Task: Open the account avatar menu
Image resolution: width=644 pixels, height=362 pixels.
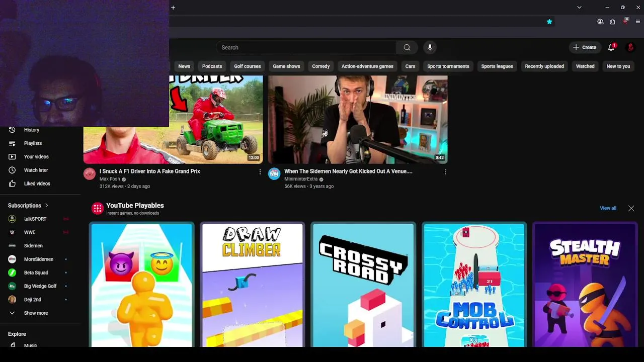Action: pyautogui.click(x=630, y=47)
